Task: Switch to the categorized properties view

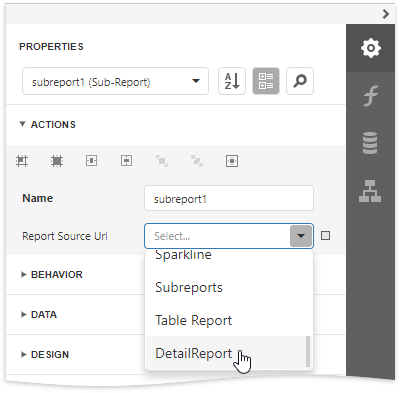Action: (266, 81)
